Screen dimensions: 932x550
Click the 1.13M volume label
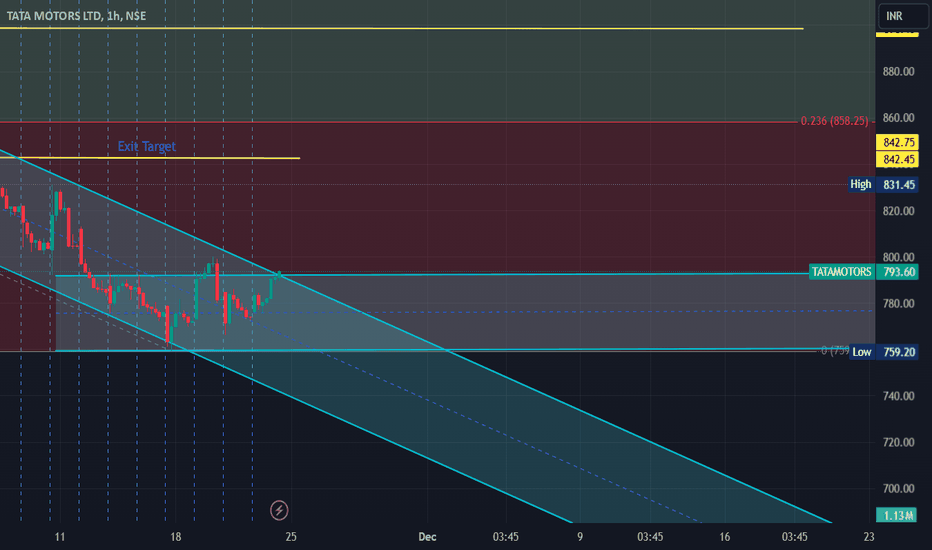(x=896, y=516)
